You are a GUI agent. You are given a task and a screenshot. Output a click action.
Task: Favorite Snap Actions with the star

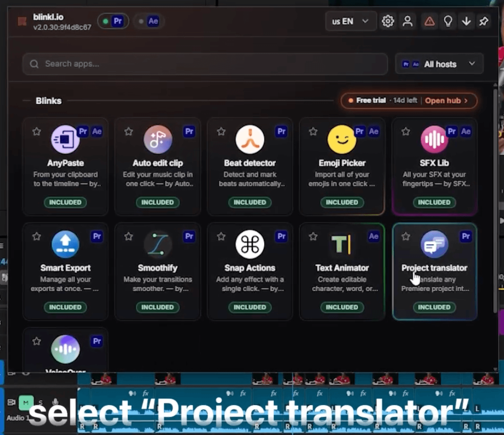pos(221,236)
